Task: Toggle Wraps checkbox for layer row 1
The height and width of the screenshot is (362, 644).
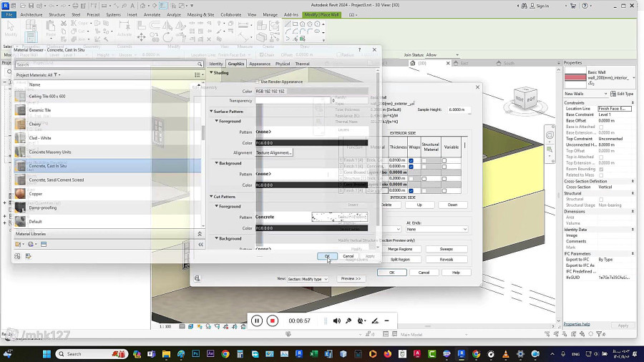Action: click(x=411, y=160)
